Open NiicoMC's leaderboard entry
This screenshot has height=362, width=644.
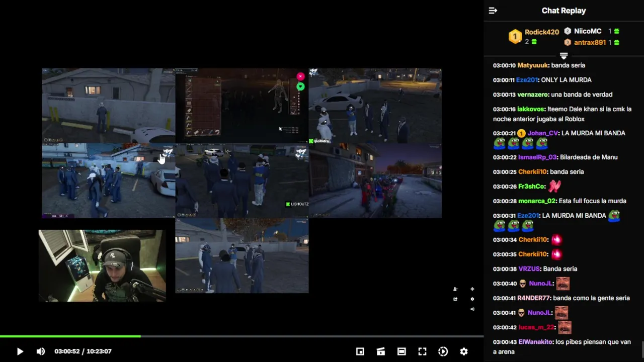(x=588, y=31)
